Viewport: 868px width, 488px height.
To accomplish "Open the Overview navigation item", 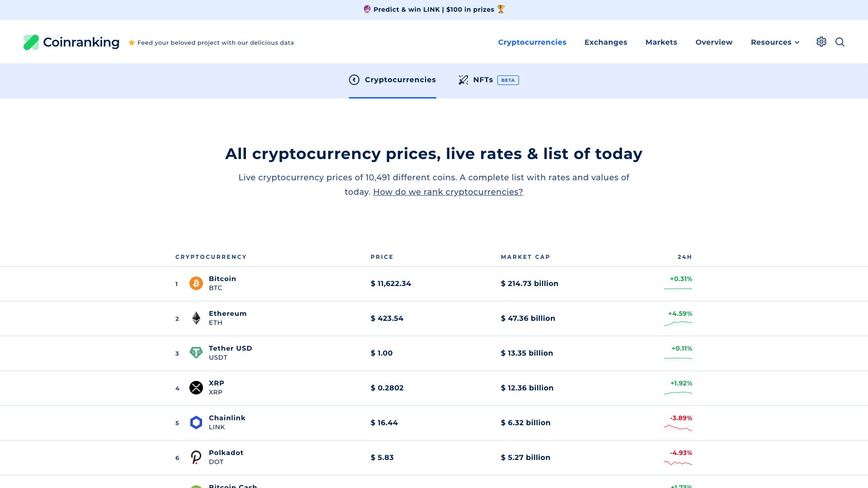I will click(714, 42).
